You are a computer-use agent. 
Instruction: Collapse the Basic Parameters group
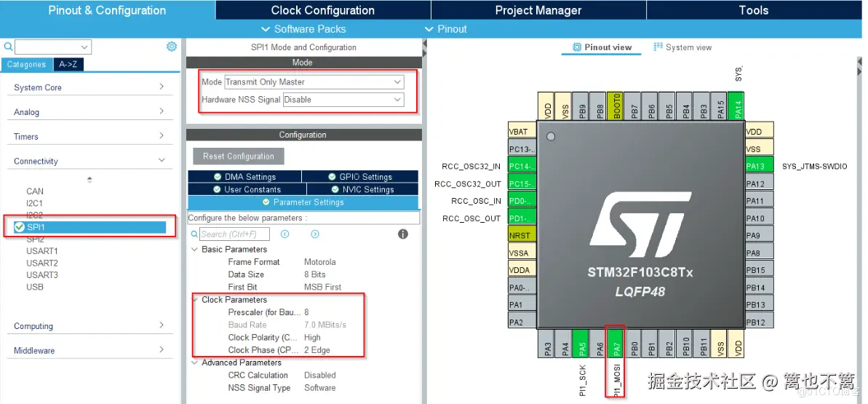[x=194, y=250]
